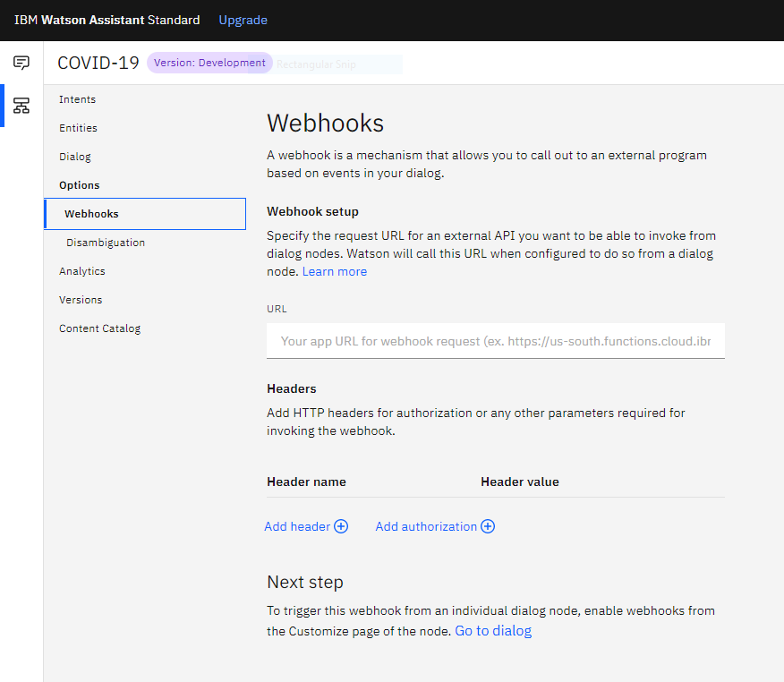This screenshot has height=682, width=784.
Task: Click the Version: Development badge
Action: point(209,63)
